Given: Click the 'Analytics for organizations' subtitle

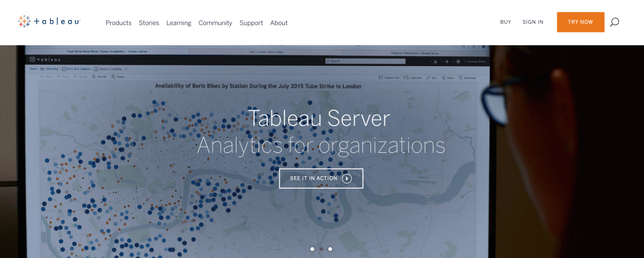Looking at the screenshot, I should [x=321, y=145].
